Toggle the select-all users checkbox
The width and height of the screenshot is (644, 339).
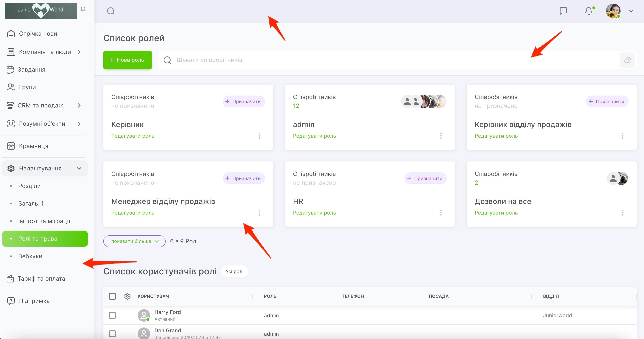coord(113,296)
